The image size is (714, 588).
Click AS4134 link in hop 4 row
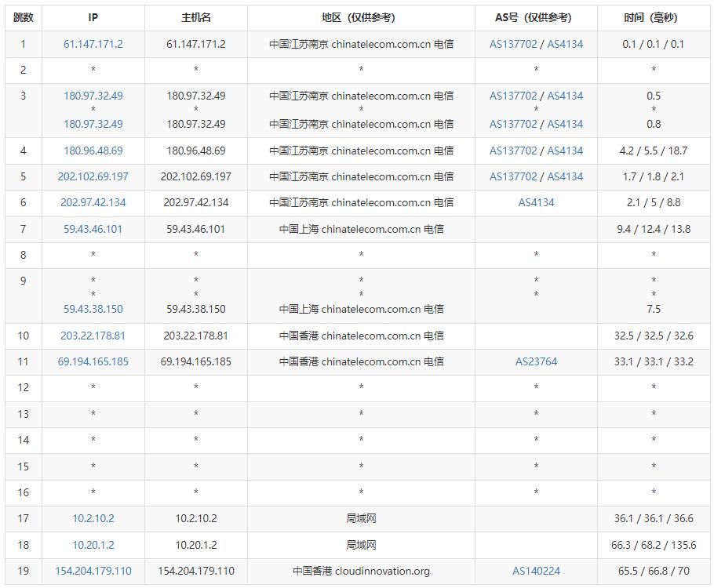coord(565,151)
